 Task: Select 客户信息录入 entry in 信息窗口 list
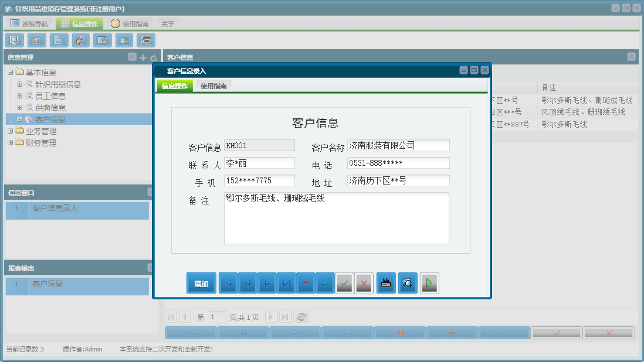click(x=77, y=210)
